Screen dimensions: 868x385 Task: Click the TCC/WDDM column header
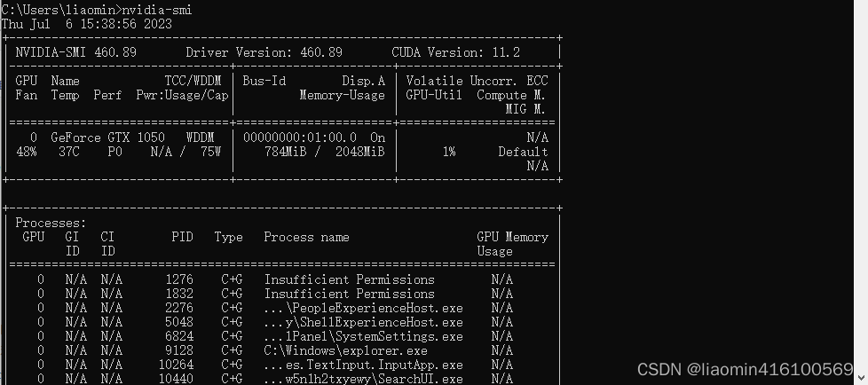[x=193, y=82]
